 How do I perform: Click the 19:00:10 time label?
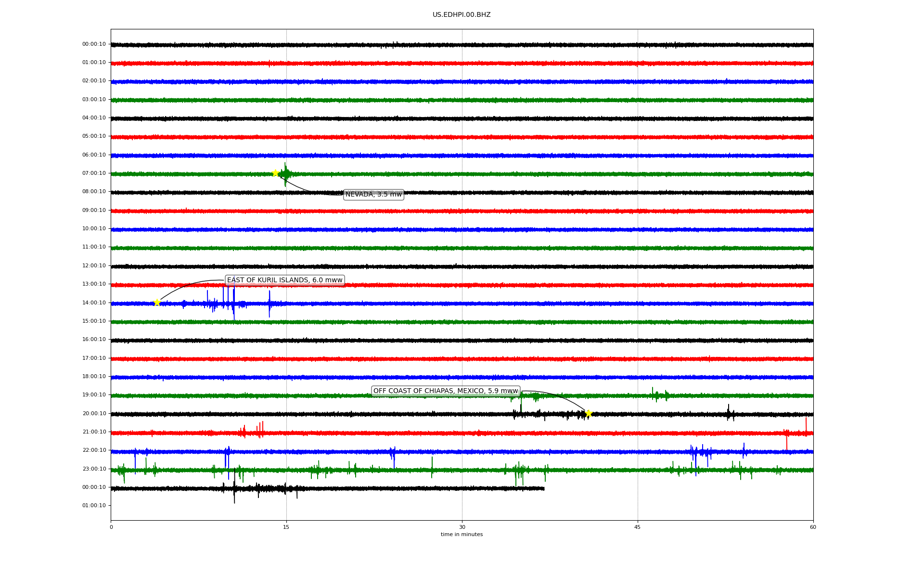(94, 395)
